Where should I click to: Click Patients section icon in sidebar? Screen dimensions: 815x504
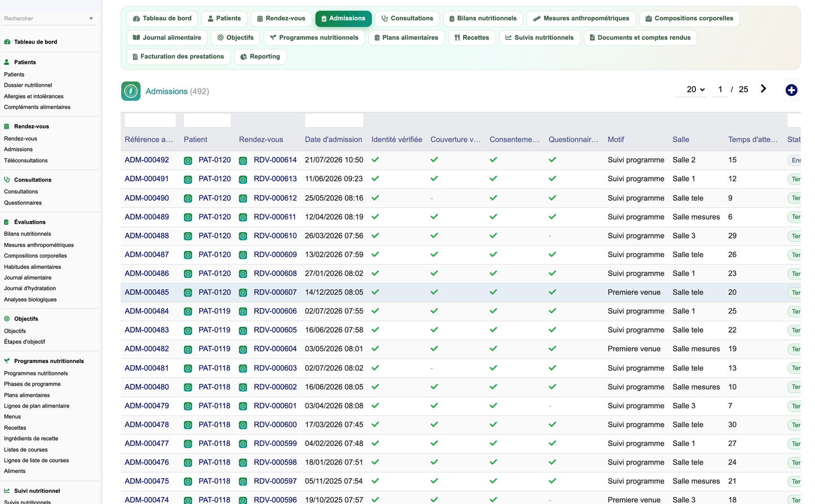click(7, 63)
